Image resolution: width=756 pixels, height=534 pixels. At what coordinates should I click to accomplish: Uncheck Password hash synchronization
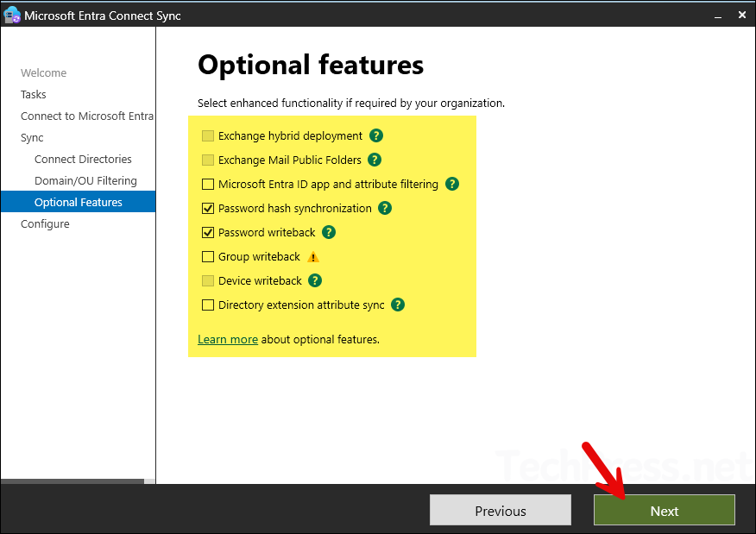208,208
